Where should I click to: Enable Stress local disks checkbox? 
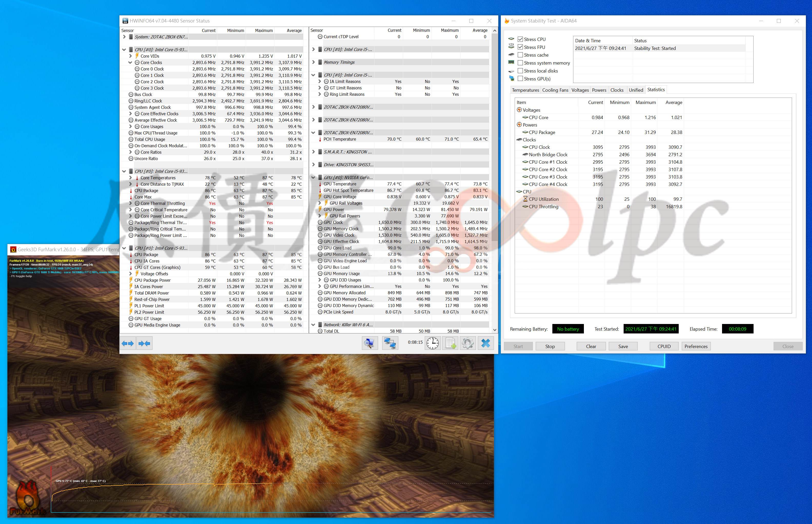[x=520, y=71]
